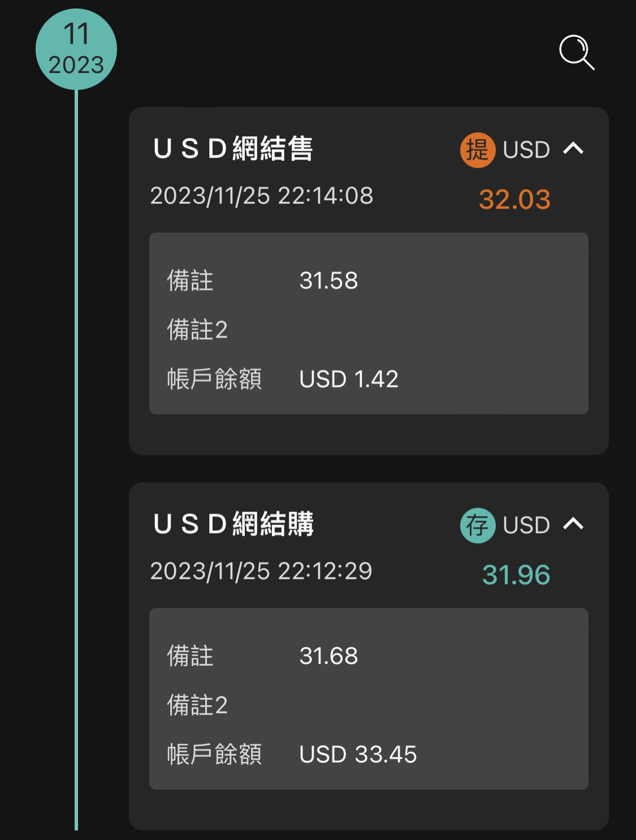The width and height of the screenshot is (636, 840).
Task: Tap the empty 備註2 row in sell card
Action: (369, 330)
